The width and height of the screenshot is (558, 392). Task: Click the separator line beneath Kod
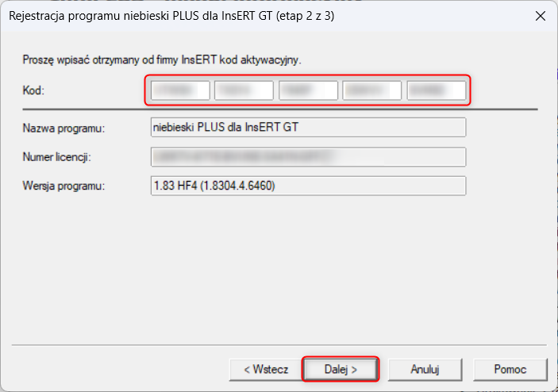[x=280, y=110]
